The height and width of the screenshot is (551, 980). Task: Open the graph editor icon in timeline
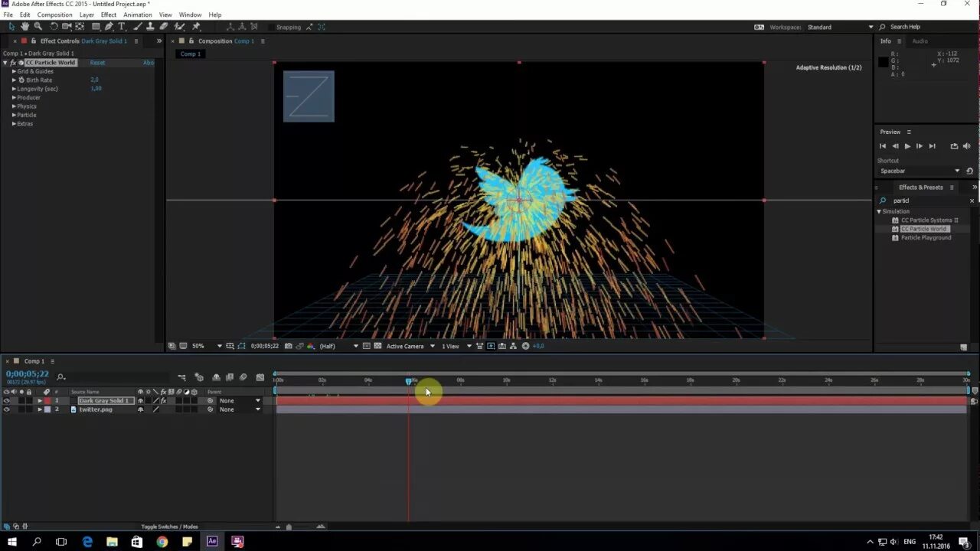[x=260, y=377]
